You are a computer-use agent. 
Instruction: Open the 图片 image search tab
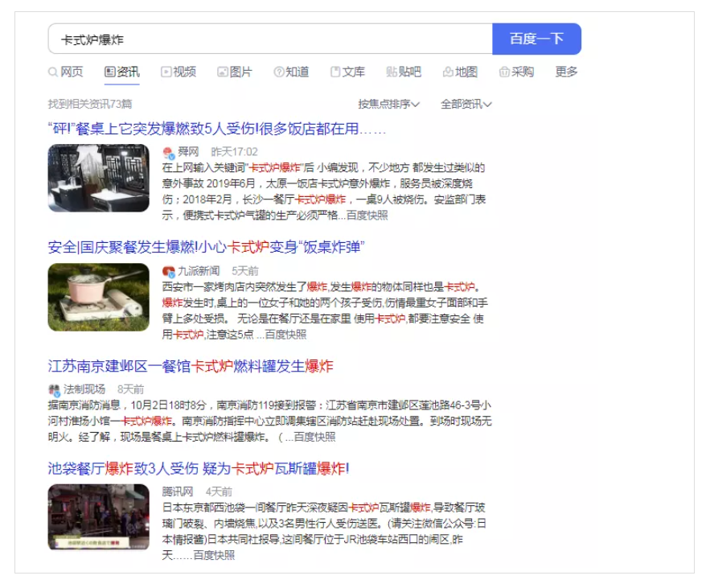(235, 72)
